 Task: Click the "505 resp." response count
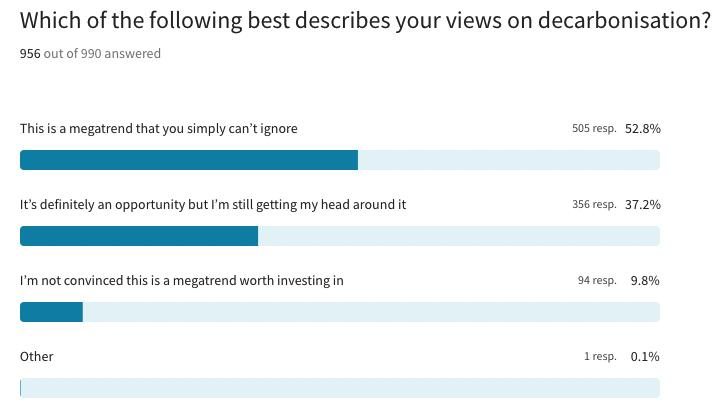click(x=594, y=129)
